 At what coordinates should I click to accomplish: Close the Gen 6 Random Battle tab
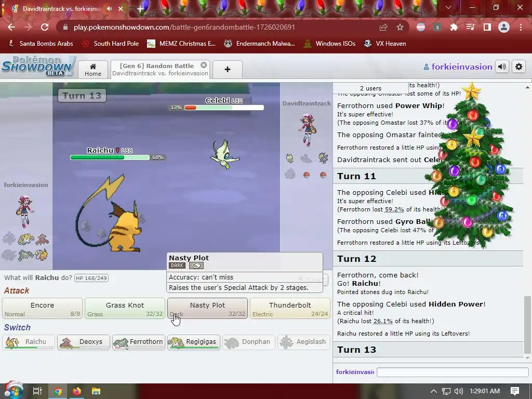click(x=204, y=65)
